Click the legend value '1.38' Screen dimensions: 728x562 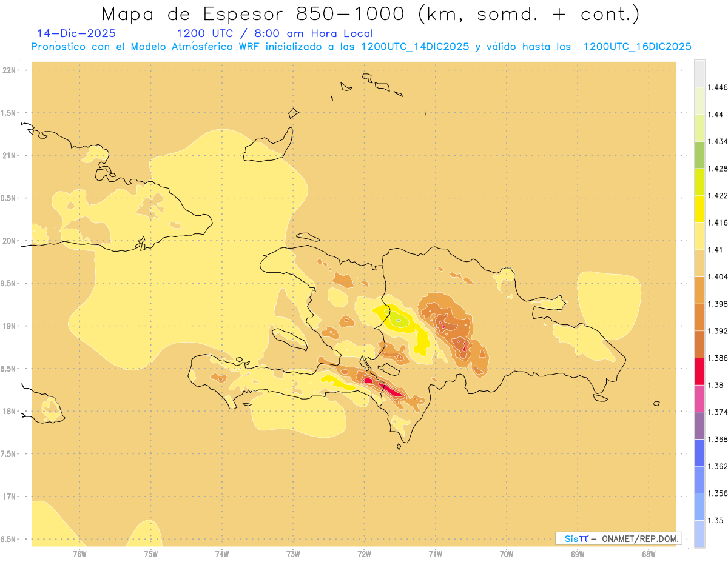716,385
